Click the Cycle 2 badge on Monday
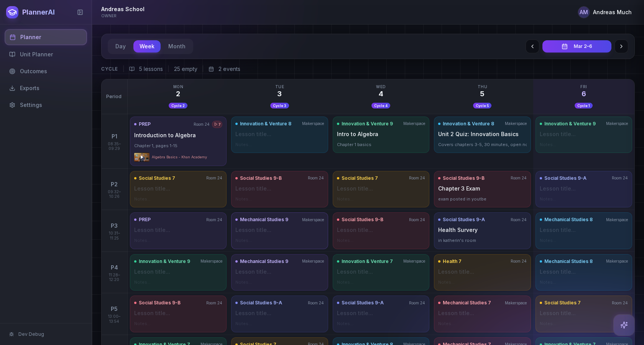 click(x=178, y=106)
